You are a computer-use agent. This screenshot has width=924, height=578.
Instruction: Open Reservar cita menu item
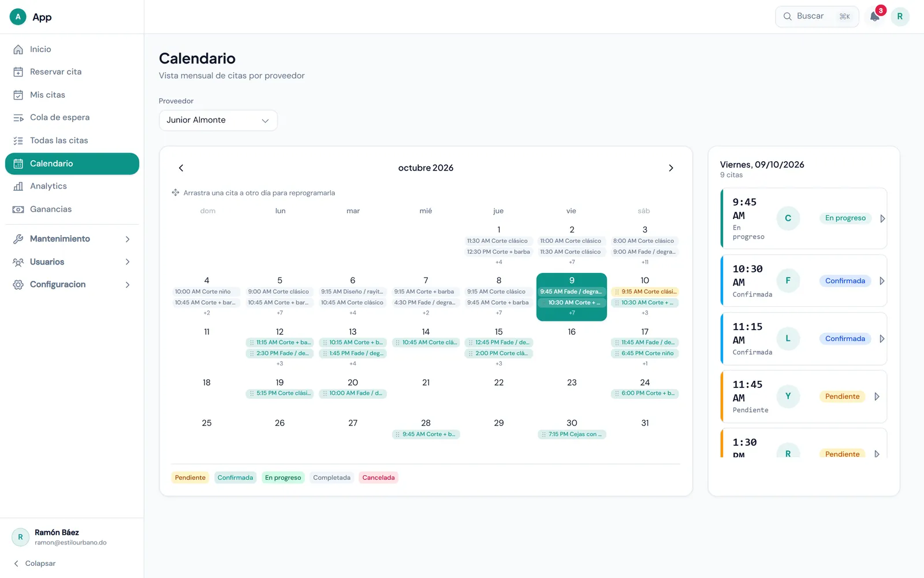pyautogui.click(x=72, y=72)
